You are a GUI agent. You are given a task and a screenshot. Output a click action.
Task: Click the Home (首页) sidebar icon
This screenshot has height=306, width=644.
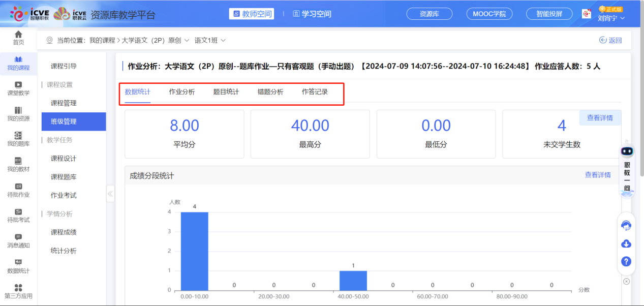[18, 38]
